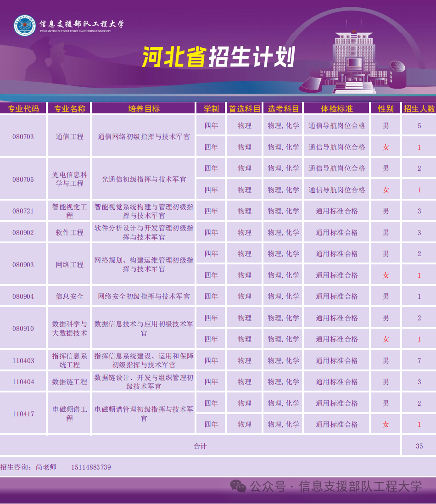Click major code 080910
Image resolution: width=436 pixels, height=504 pixels.
(23, 329)
